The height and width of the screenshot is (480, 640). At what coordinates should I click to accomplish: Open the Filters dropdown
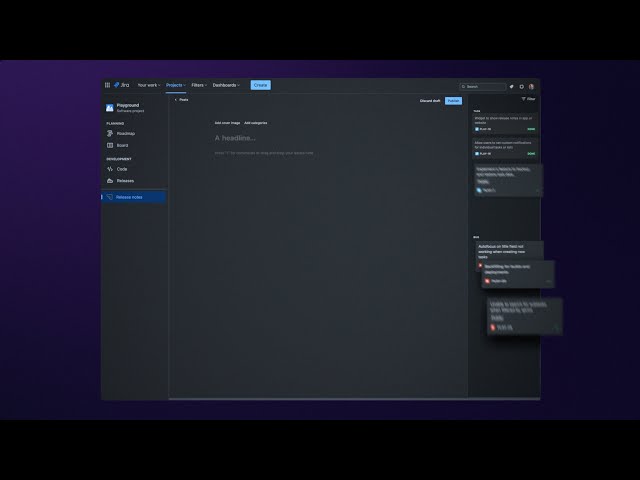pyautogui.click(x=199, y=85)
